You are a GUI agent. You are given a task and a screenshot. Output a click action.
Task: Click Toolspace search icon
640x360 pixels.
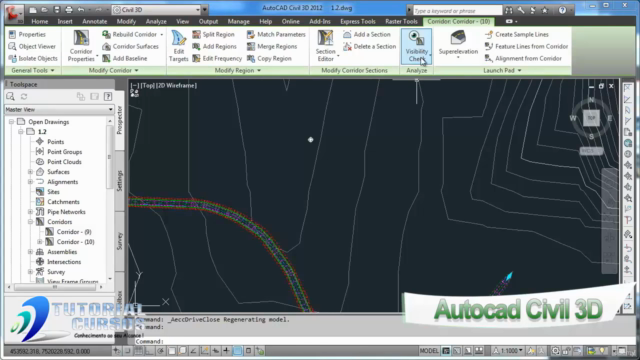tap(11, 96)
